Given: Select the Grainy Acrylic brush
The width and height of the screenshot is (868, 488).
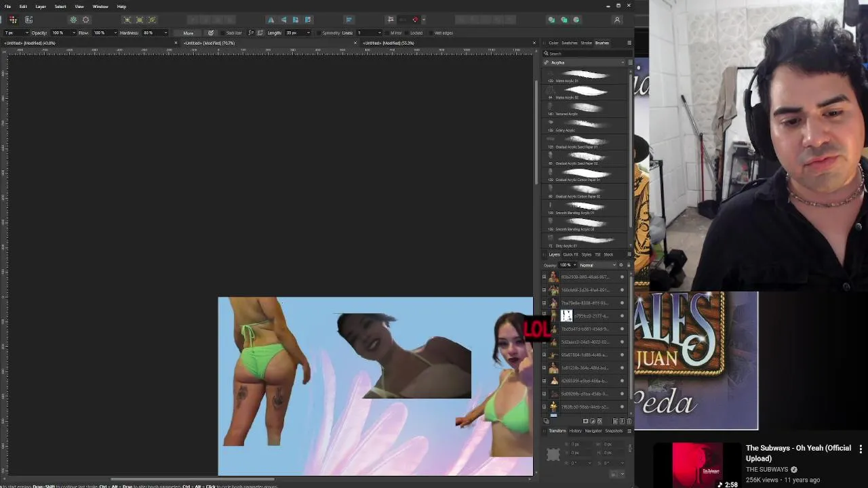Looking at the screenshot, I should pos(585,125).
